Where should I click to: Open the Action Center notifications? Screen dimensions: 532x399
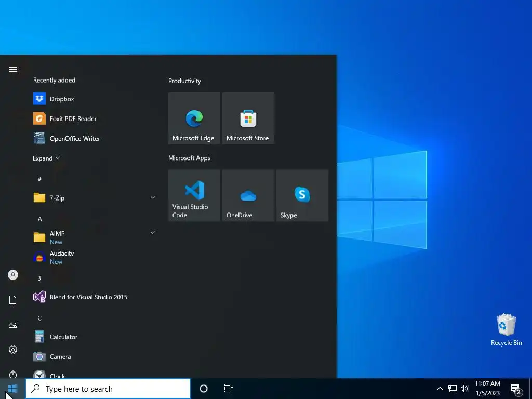(516, 389)
